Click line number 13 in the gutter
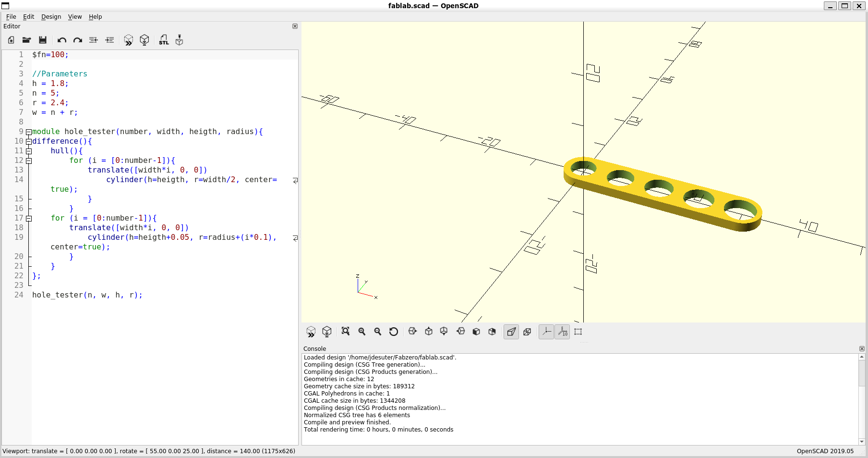This screenshot has width=868, height=458. (19, 170)
